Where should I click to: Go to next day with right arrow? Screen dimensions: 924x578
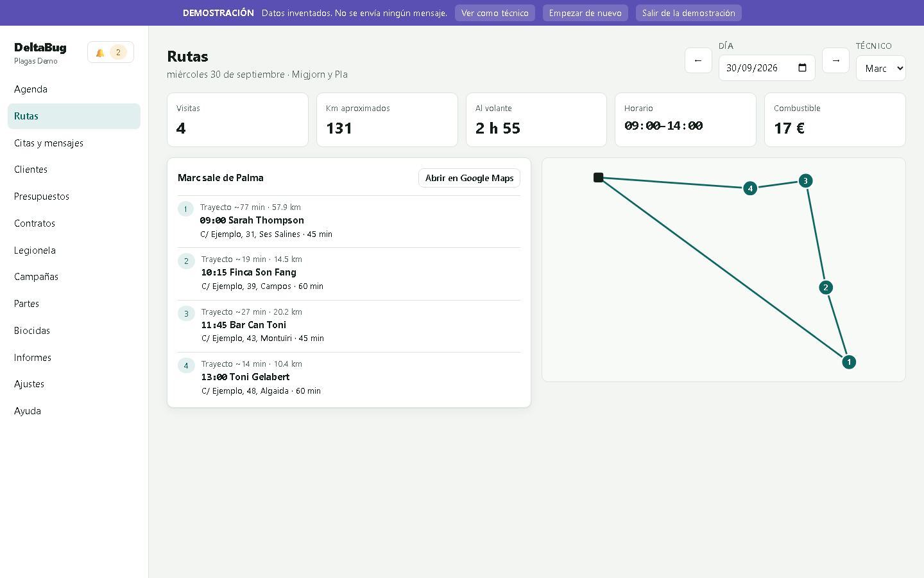[x=835, y=60]
